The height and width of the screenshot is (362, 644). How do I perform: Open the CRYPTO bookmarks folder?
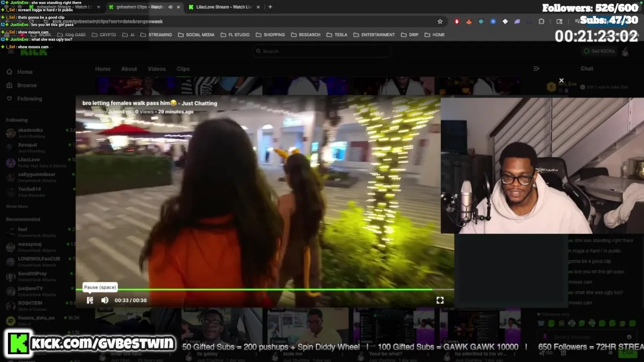(x=104, y=35)
